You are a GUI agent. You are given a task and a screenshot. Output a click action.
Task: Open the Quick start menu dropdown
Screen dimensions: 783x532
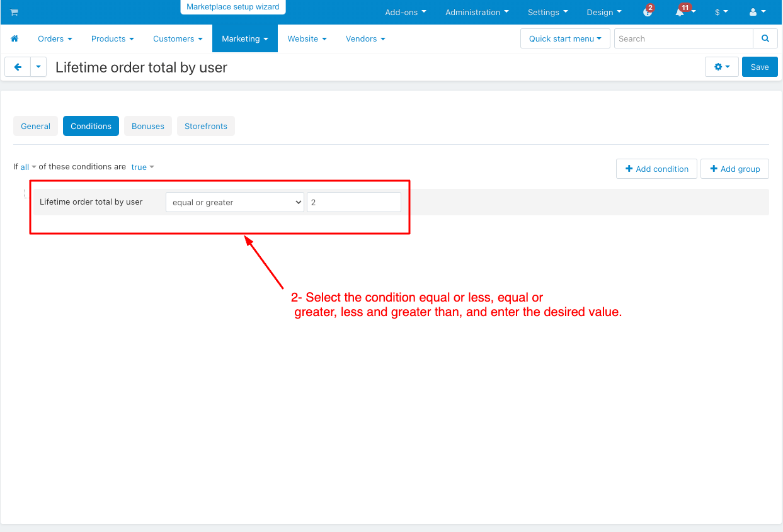click(x=565, y=39)
